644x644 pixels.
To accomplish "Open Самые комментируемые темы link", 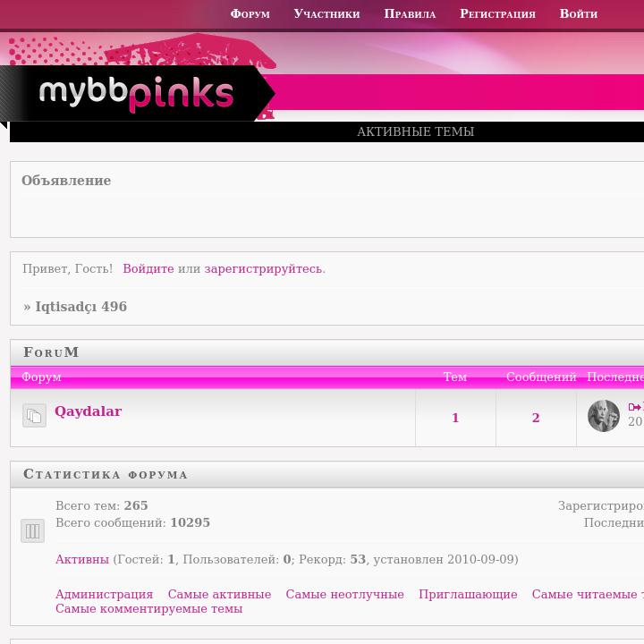I will [148, 609].
